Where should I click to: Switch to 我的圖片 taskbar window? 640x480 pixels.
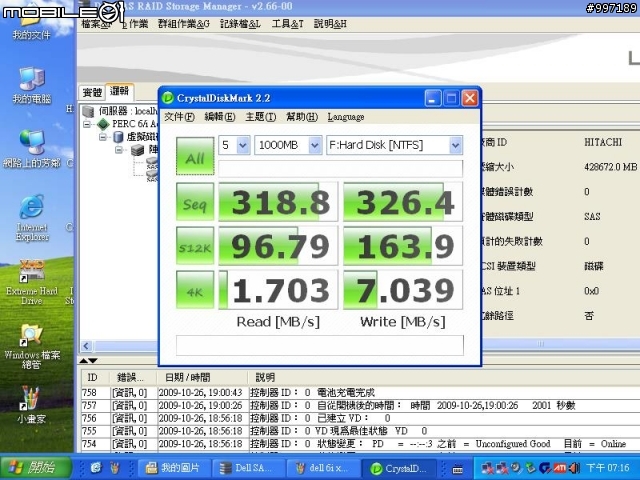(x=174, y=468)
